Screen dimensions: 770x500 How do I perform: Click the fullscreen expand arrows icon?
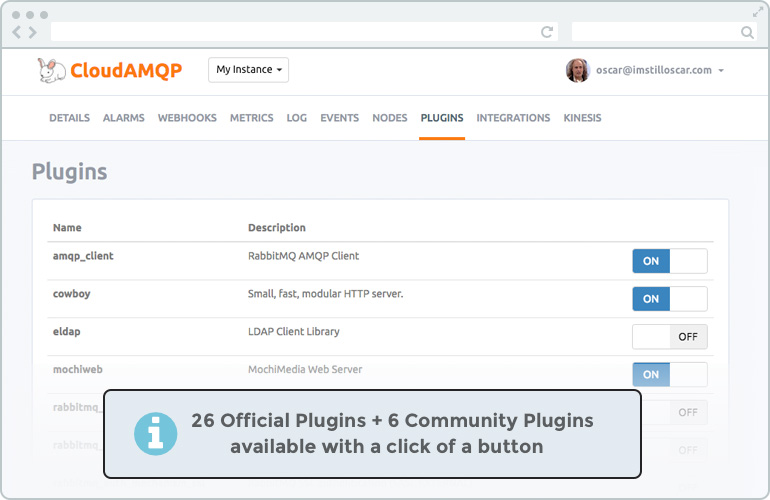(758, 13)
